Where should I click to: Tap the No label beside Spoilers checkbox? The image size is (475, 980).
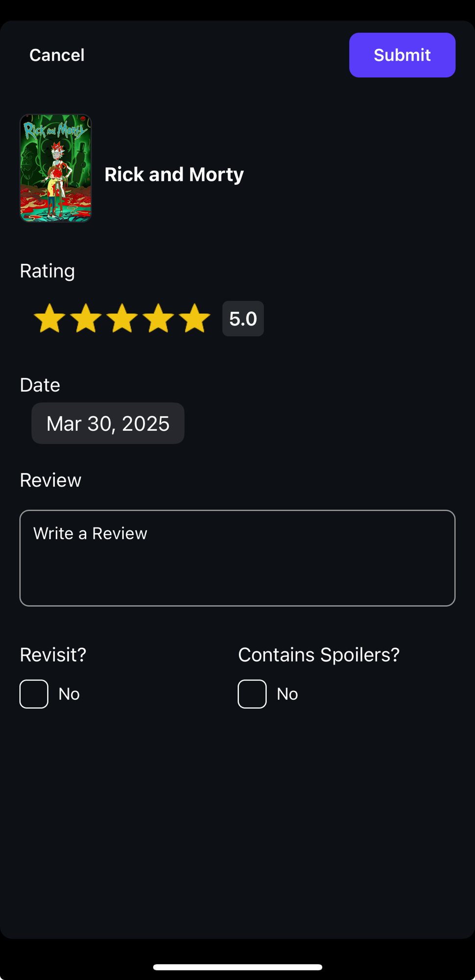pos(287,694)
